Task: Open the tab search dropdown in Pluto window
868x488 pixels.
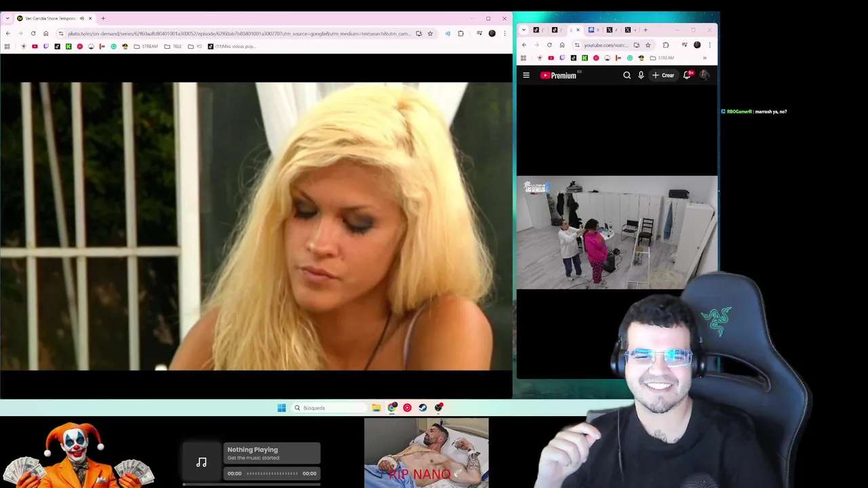Action: tap(7, 18)
